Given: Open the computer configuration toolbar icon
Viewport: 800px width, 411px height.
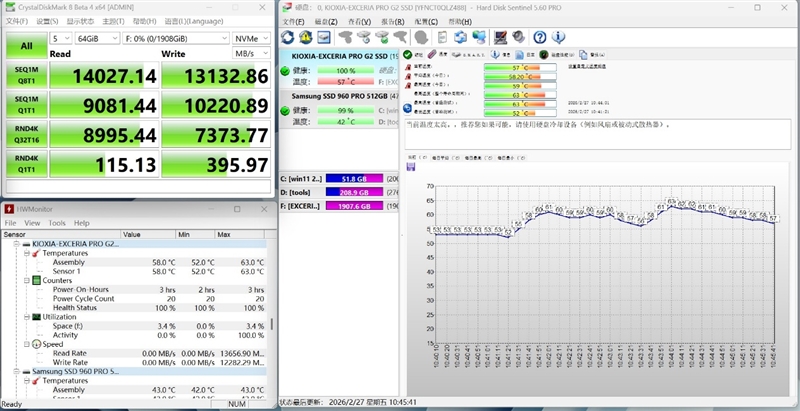Looking at the screenshot, I should pos(500,37).
